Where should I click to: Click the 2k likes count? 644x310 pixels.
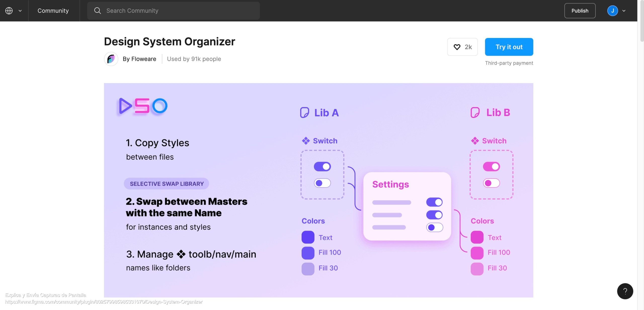(x=468, y=47)
